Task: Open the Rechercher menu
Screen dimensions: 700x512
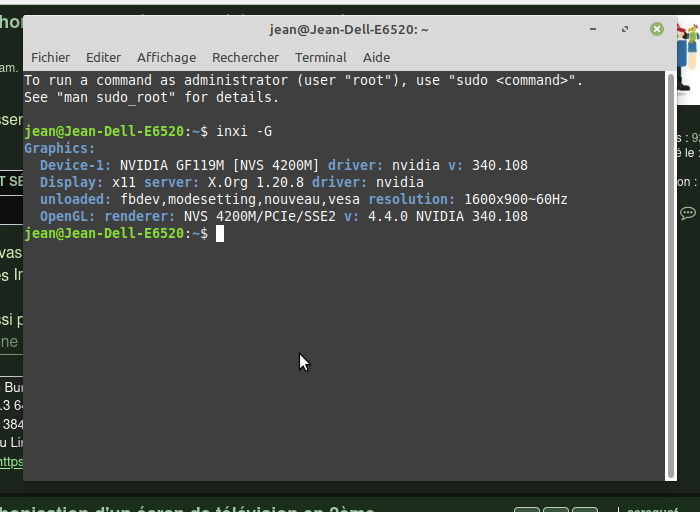Action: 245,58
